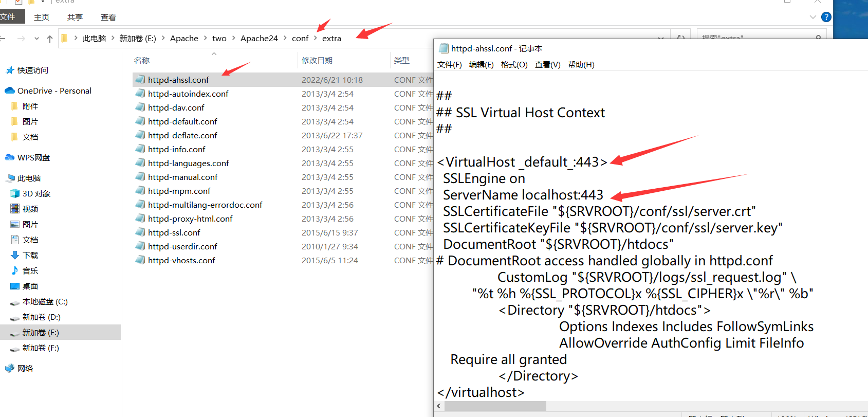Open Notepad's 查看(V) menu
The image size is (868, 417).
pos(548,64)
